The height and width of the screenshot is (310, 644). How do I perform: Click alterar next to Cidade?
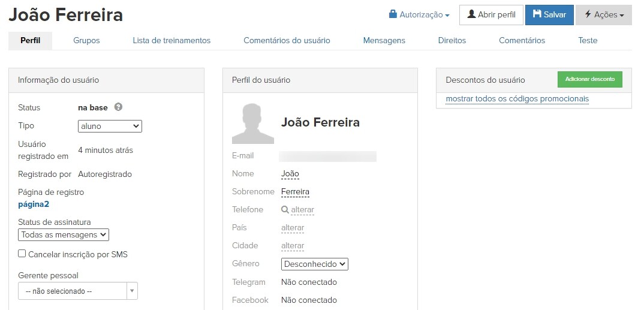293,246
